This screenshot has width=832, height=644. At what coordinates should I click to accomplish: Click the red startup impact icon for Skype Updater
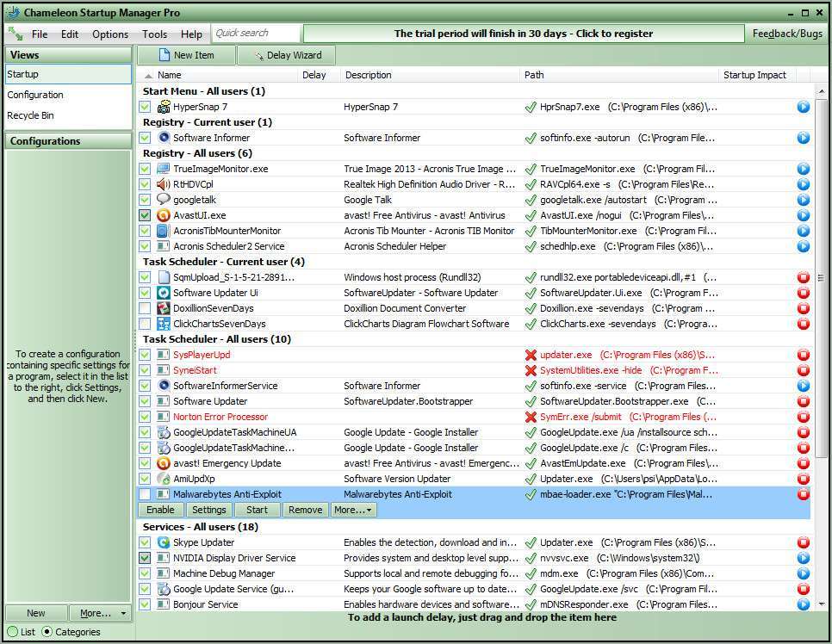pyautogui.click(x=804, y=542)
